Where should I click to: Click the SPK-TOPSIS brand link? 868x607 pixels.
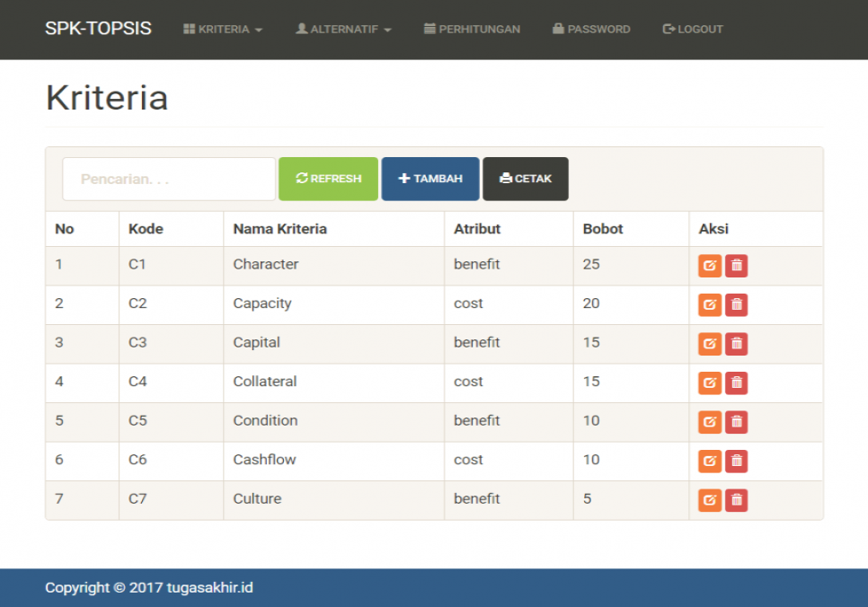coord(98,29)
